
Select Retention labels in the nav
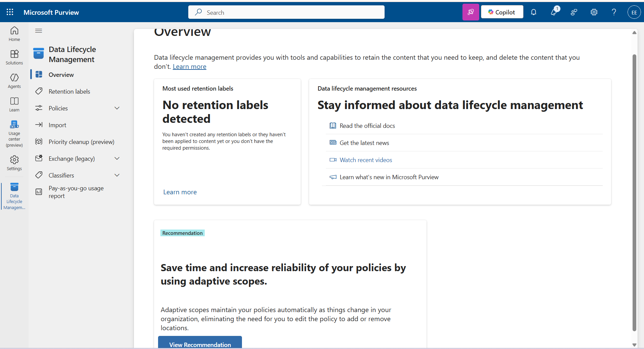[69, 91]
